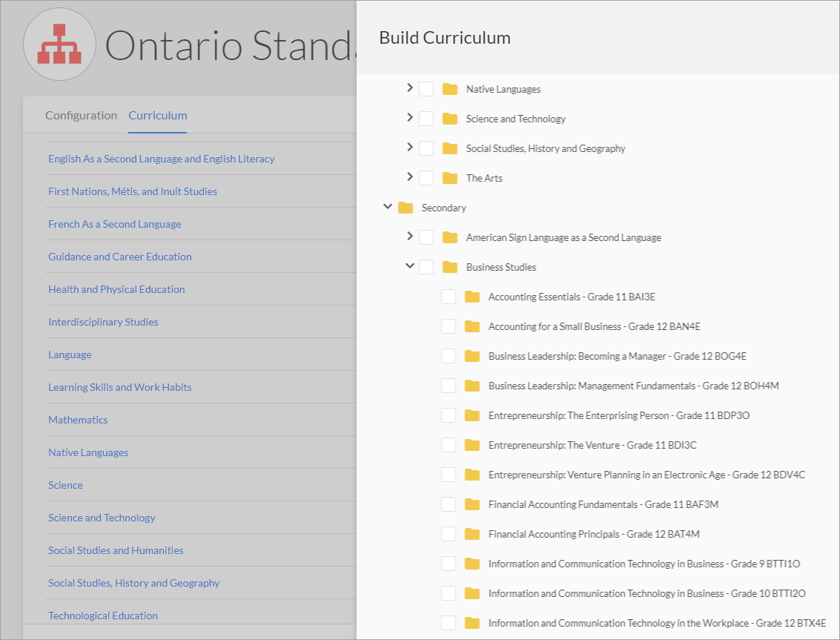The image size is (840, 640).
Task: Click the Build Curriculum panel title
Action: pos(445,38)
